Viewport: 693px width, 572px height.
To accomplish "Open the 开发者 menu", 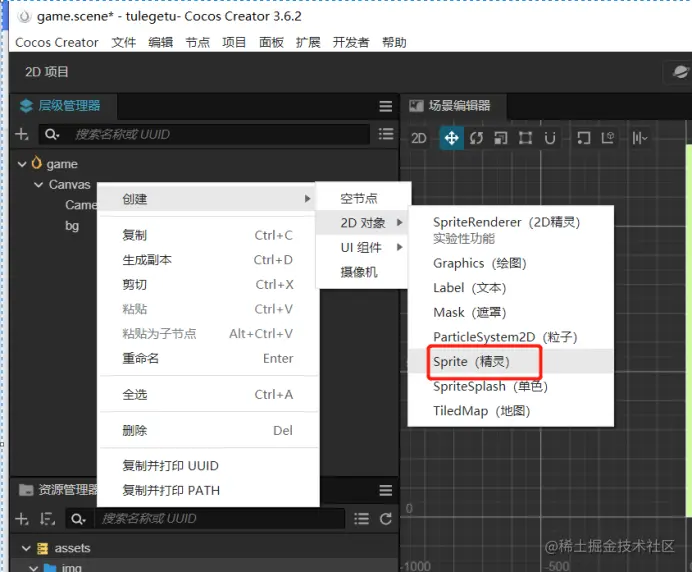I will [351, 42].
